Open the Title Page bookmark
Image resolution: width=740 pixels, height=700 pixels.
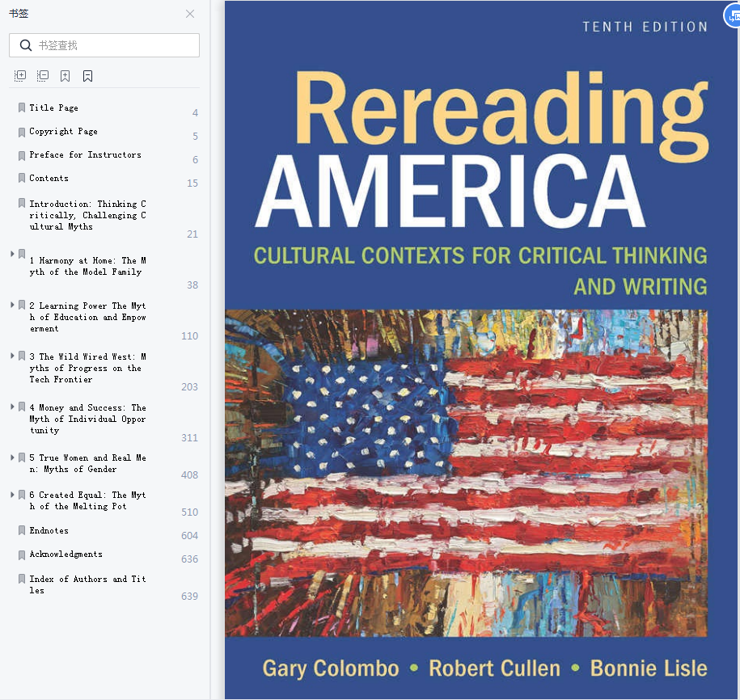click(x=54, y=108)
